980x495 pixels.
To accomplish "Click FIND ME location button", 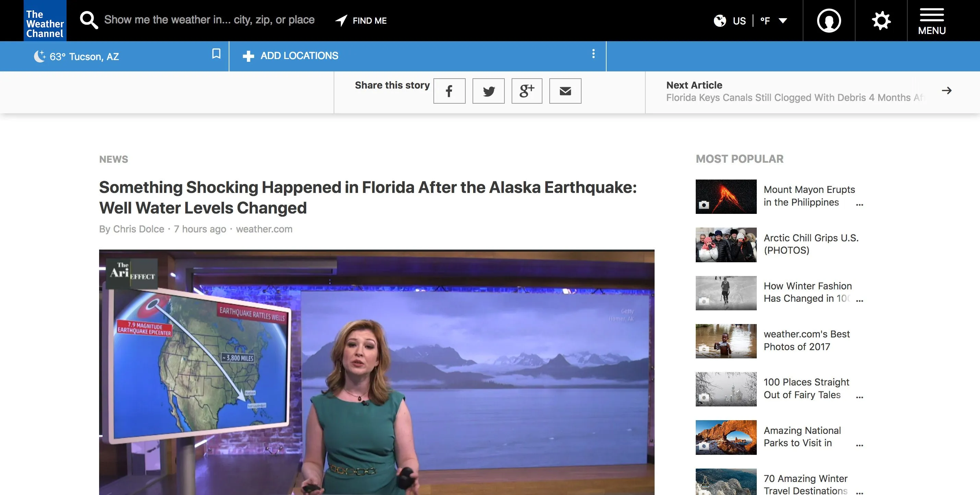I will pos(361,21).
